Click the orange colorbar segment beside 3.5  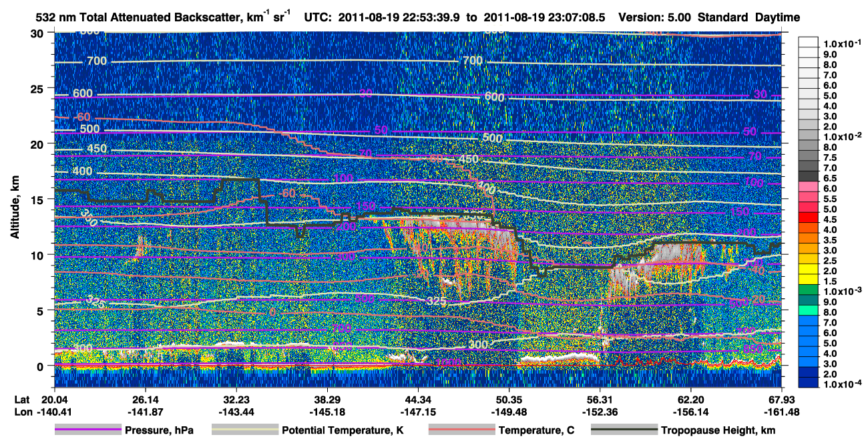[x=808, y=239]
